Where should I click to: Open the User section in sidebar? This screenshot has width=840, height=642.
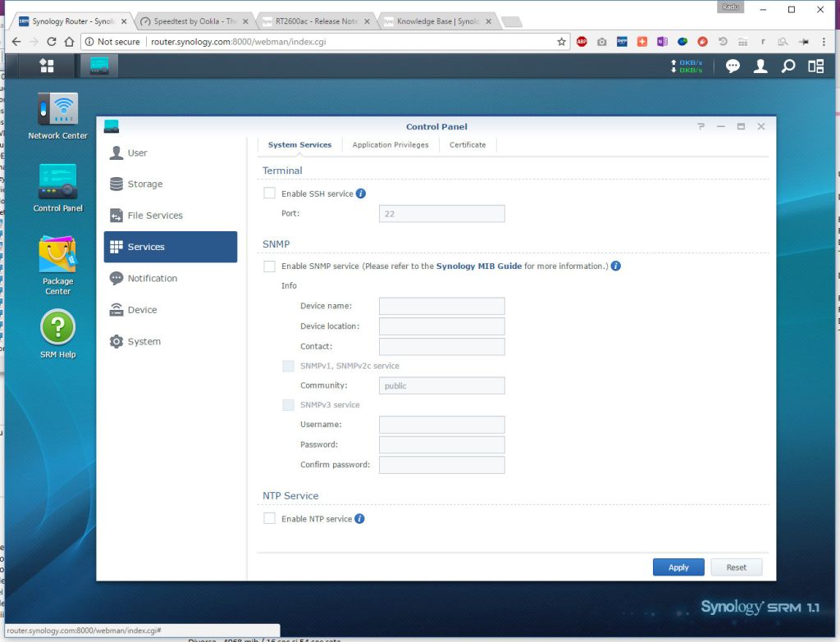coord(171,153)
